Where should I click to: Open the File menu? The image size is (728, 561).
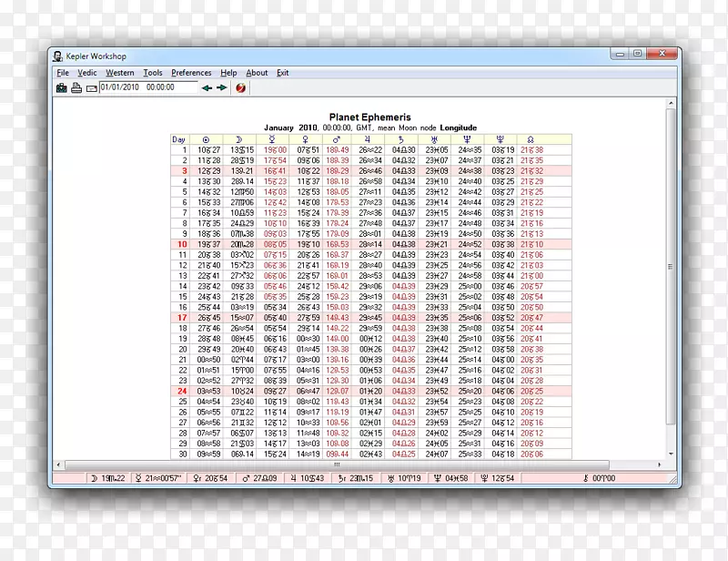63,73
